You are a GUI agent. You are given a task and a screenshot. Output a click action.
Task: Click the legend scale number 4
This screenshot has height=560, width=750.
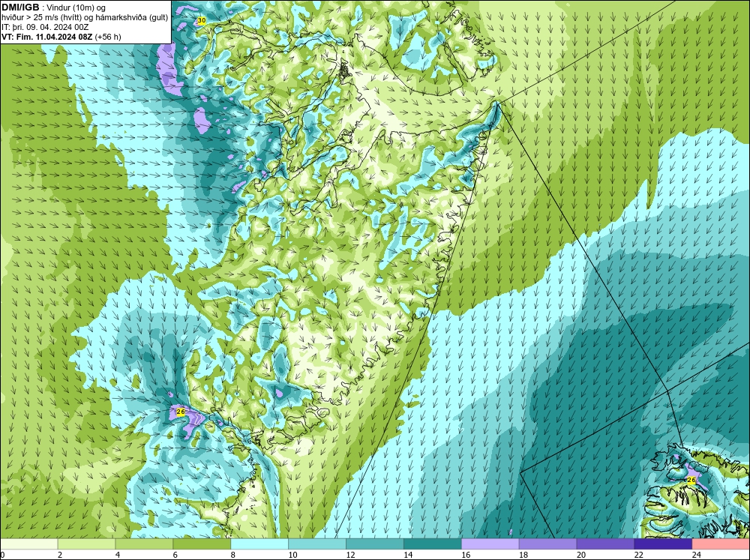[x=118, y=555]
